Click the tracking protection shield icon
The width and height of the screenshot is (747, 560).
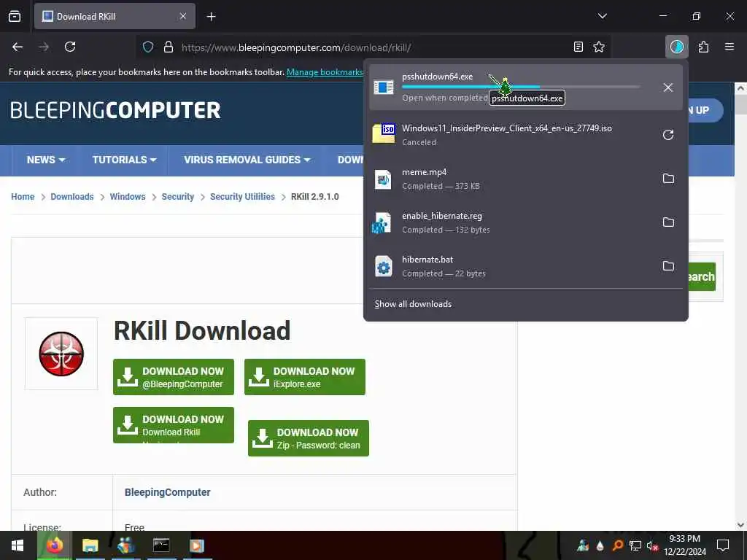pyautogui.click(x=148, y=47)
